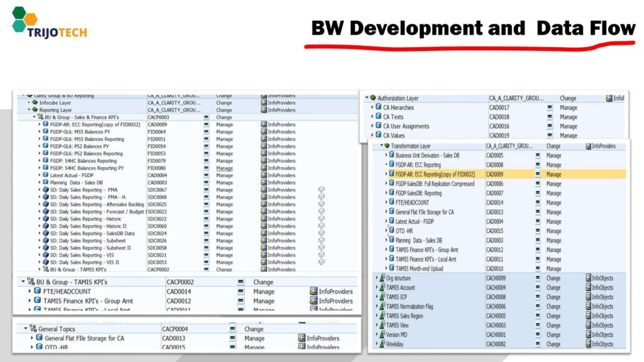The height and width of the screenshot is (362, 644).
Task: Click the MultiProvider icon beside General Topics
Action: pyautogui.click(x=33, y=329)
